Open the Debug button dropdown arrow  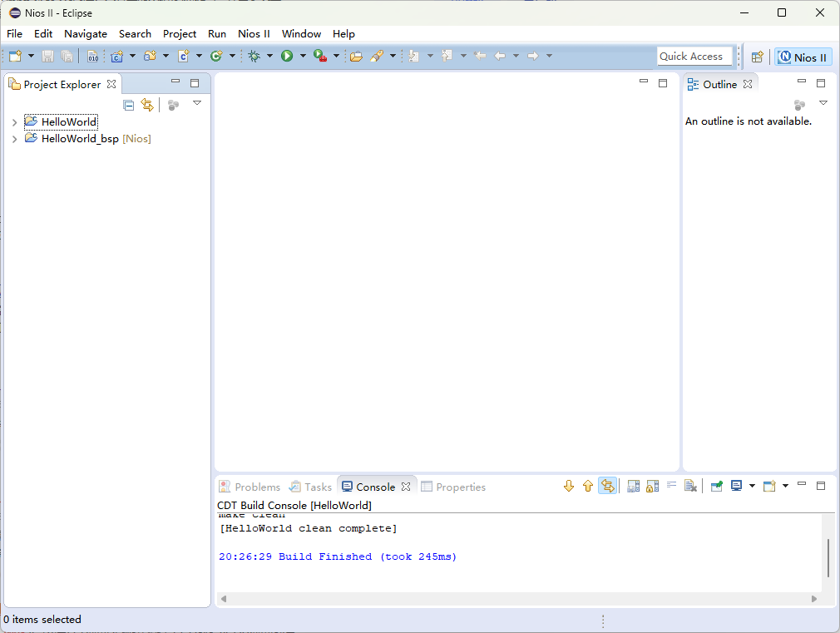[x=269, y=56]
